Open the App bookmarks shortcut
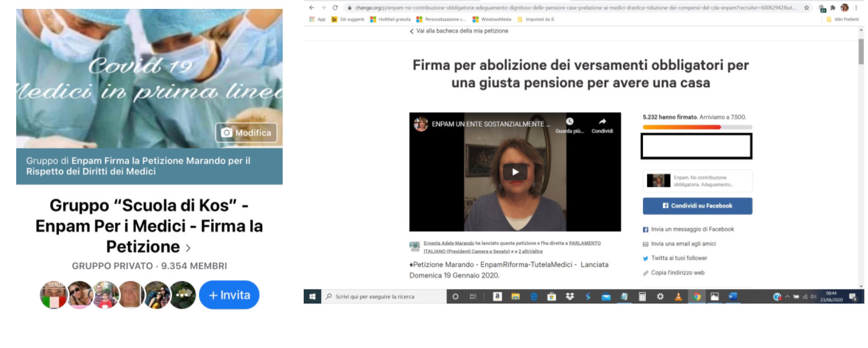 (317, 19)
